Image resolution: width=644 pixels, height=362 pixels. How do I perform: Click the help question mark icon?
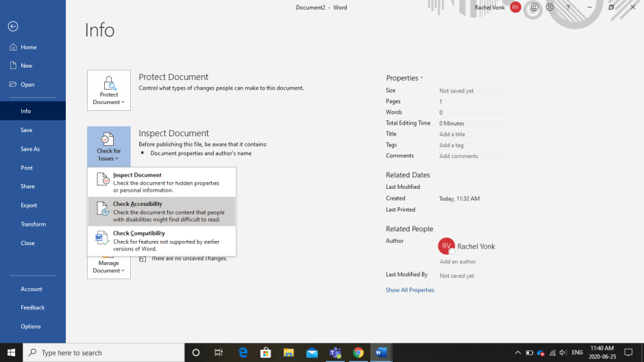(x=568, y=8)
